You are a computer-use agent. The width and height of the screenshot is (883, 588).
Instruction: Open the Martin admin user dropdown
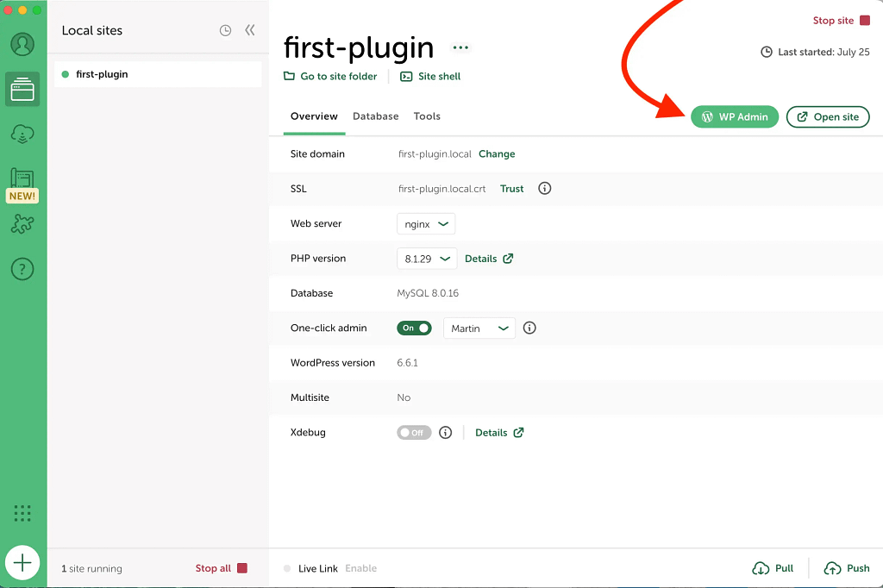coord(479,328)
